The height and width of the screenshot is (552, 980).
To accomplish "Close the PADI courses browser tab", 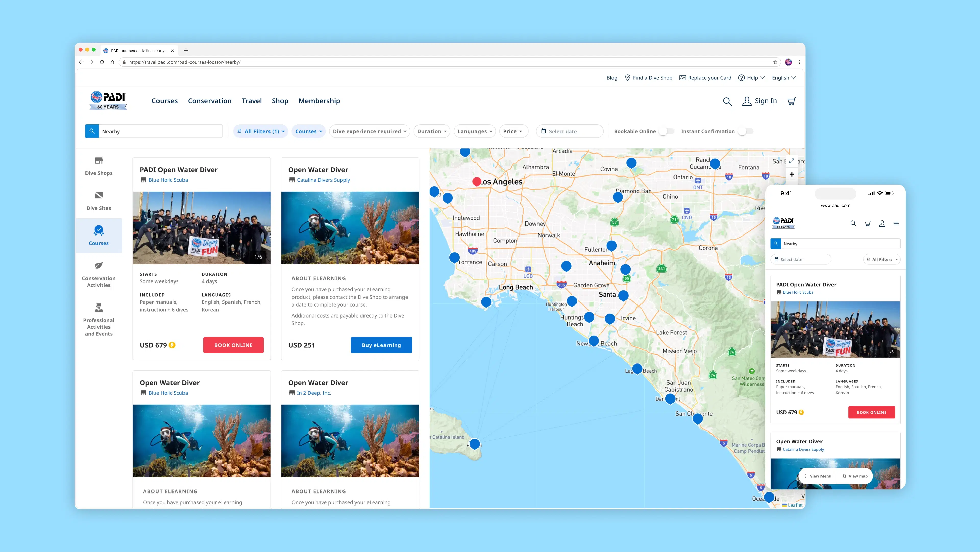I will coord(172,51).
